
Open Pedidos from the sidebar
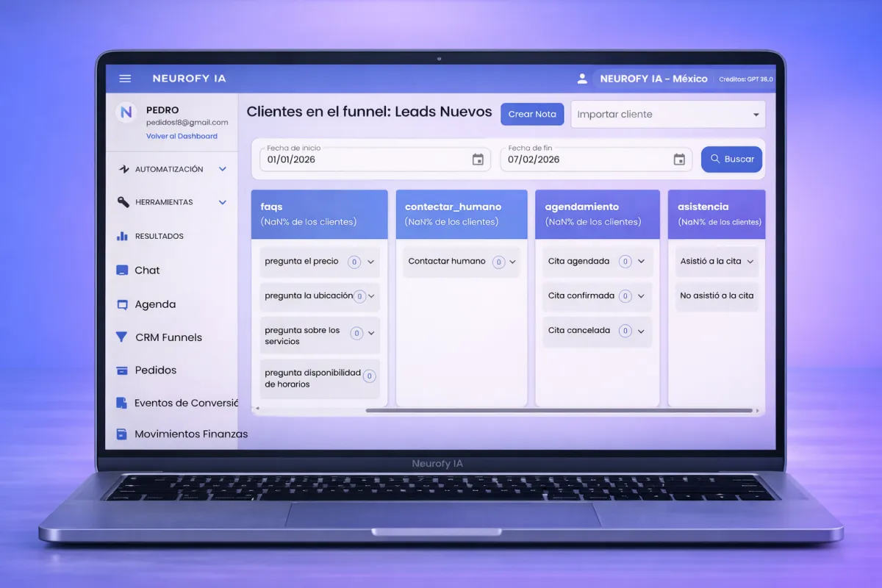click(156, 370)
